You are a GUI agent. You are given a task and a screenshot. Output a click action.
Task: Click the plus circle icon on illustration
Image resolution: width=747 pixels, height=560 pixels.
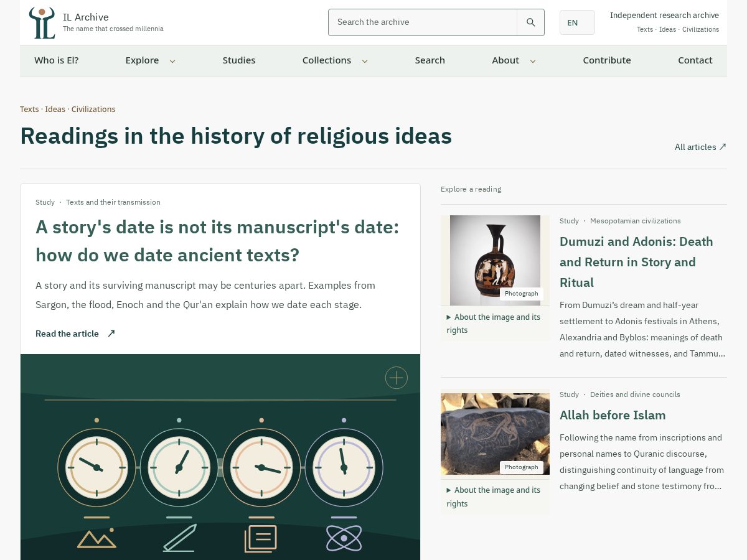click(397, 378)
